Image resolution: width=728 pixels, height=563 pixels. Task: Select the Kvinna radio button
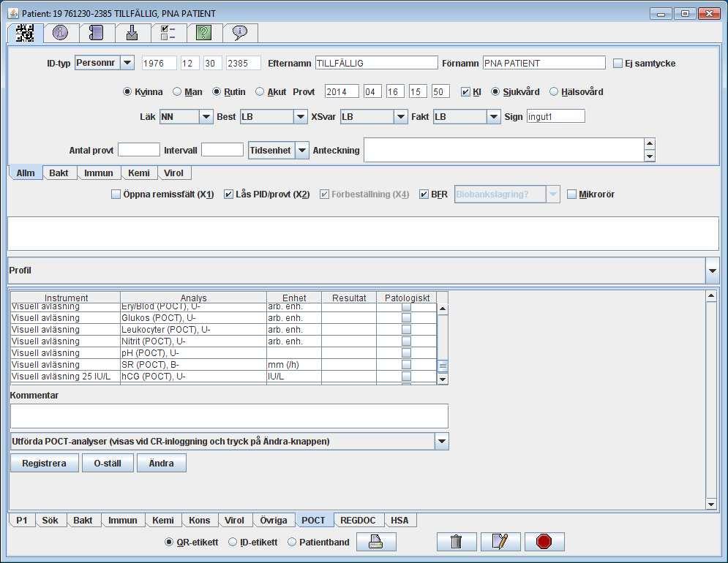(127, 92)
